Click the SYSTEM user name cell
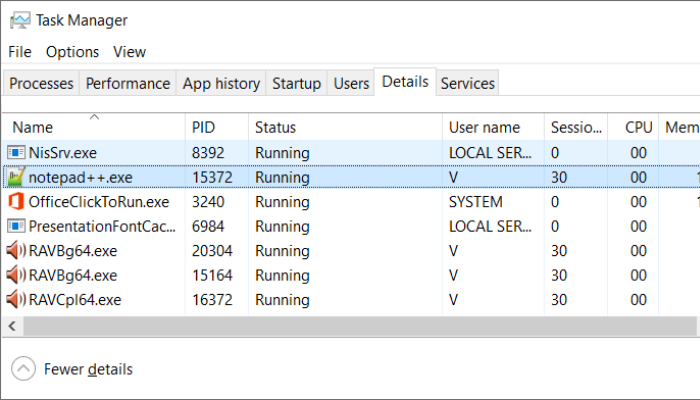The height and width of the screenshot is (400, 700). 475,202
